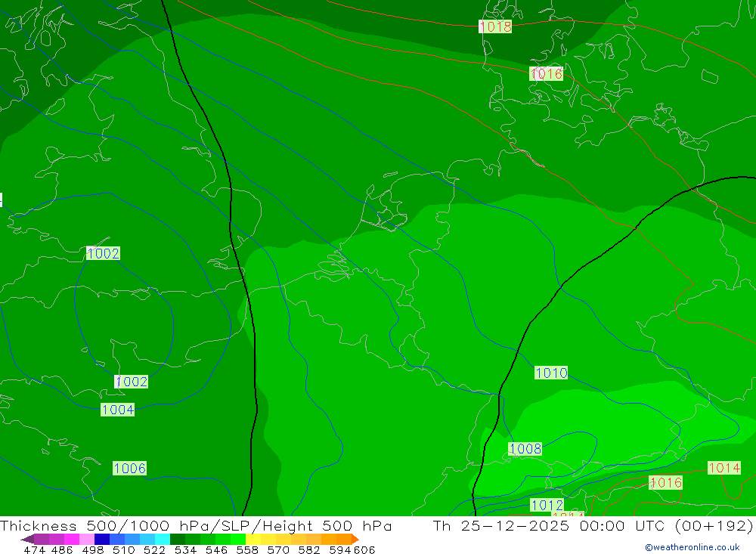Open the weatheronline.co.uk copyright link
The height and width of the screenshot is (554, 756).
692,547
